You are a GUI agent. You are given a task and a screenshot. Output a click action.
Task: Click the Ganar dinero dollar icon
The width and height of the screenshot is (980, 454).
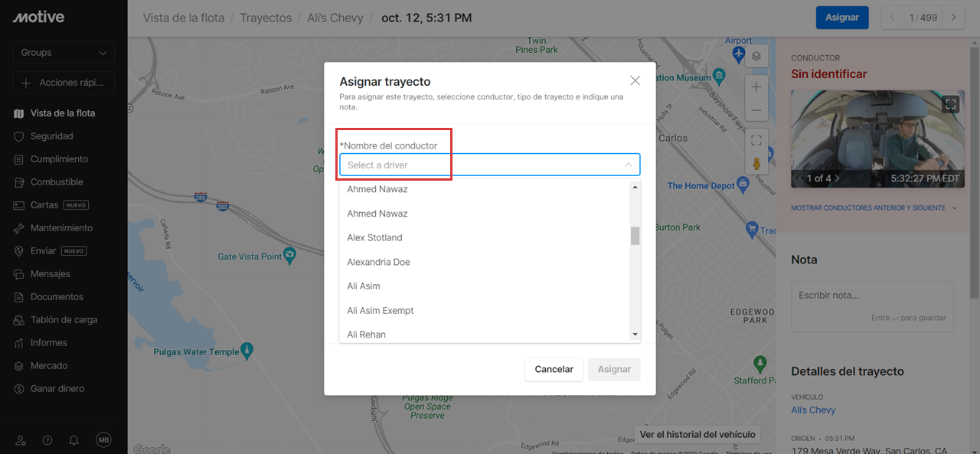[19, 389]
